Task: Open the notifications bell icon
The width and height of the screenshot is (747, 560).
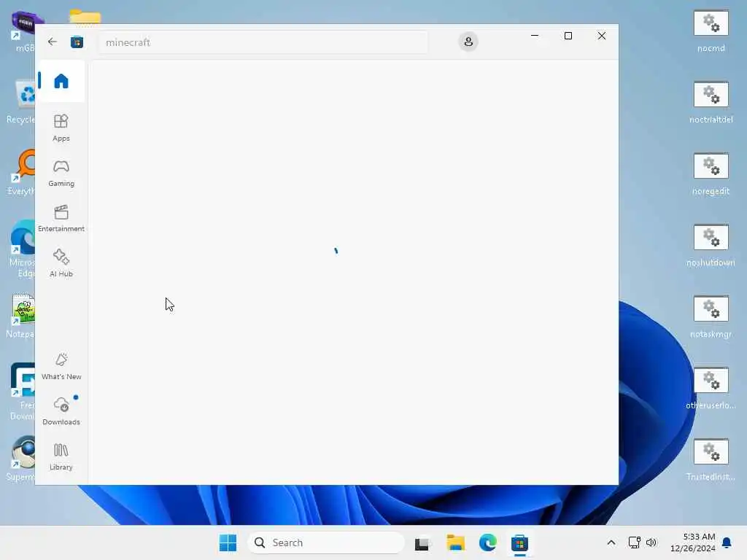Action: tap(727, 542)
